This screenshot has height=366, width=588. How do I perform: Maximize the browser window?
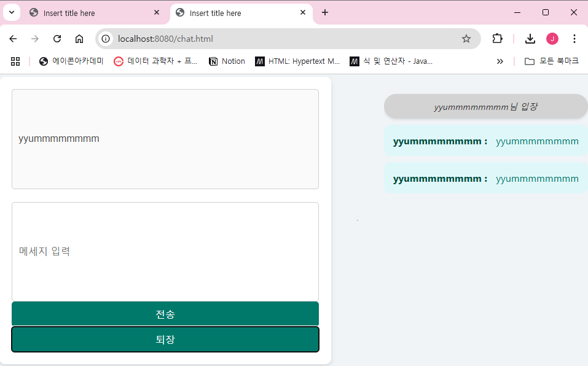[546, 13]
